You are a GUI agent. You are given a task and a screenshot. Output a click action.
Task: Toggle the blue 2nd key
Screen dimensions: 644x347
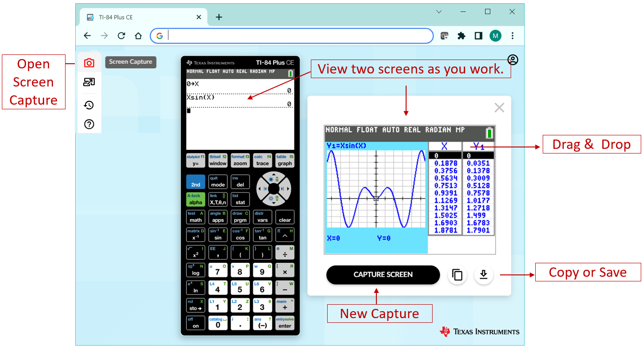pyautogui.click(x=196, y=182)
